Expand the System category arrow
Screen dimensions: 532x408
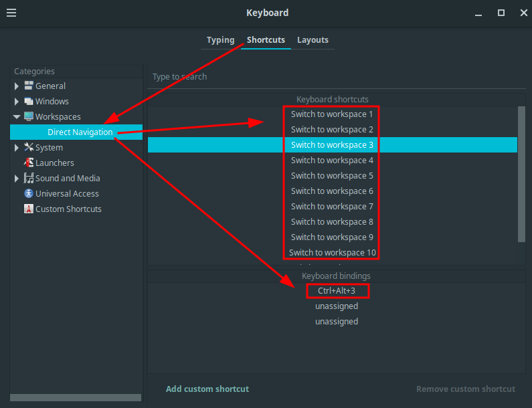click(17, 147)
